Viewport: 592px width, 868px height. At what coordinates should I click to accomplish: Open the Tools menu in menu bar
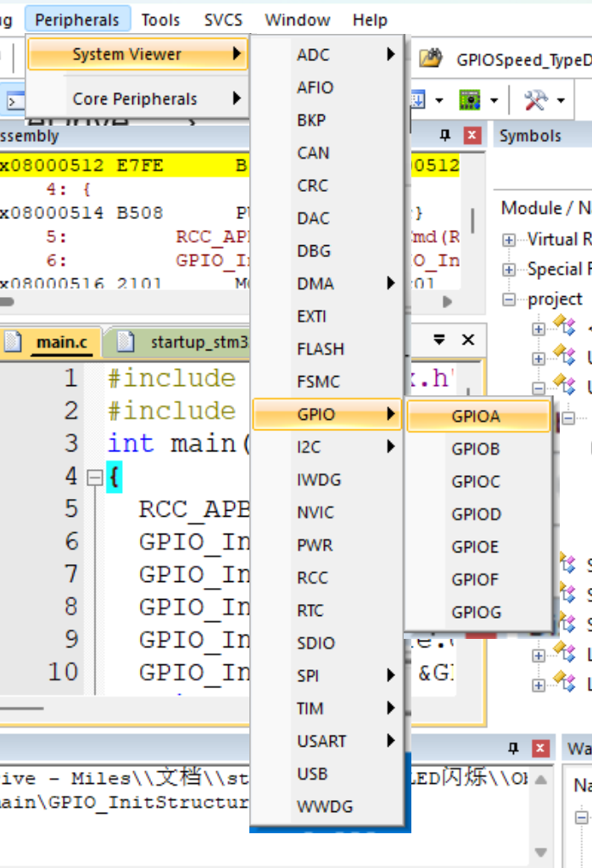pos(160,20)
